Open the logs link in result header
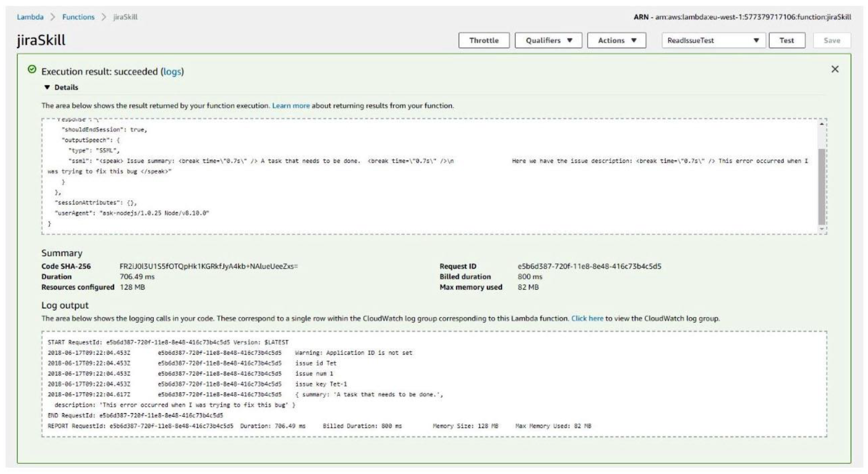The image size is (868, 474). click(x=172, y=71)
